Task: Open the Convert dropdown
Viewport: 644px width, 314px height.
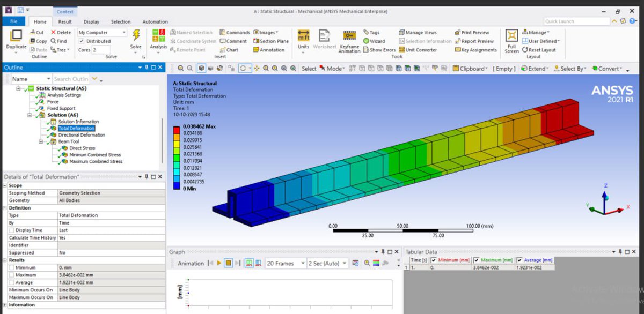Action: click(x=606, y=69)
